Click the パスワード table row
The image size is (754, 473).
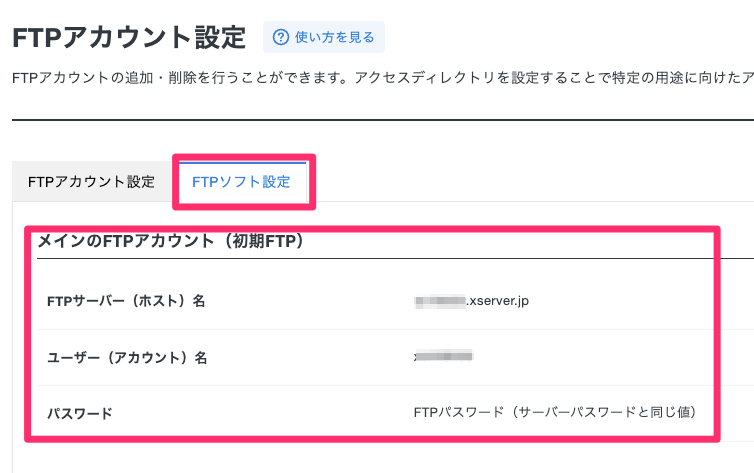tap(395, 413)
